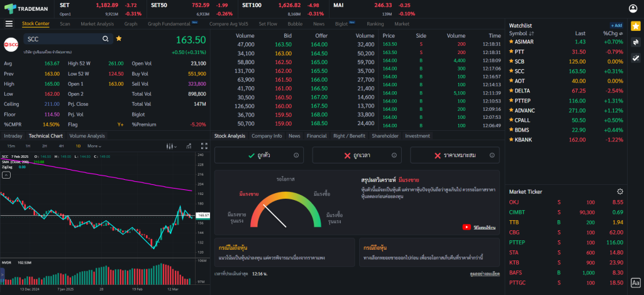Collapse the chart indicator legend chevron
The image size is (644, 295).
tap(6, 175)
